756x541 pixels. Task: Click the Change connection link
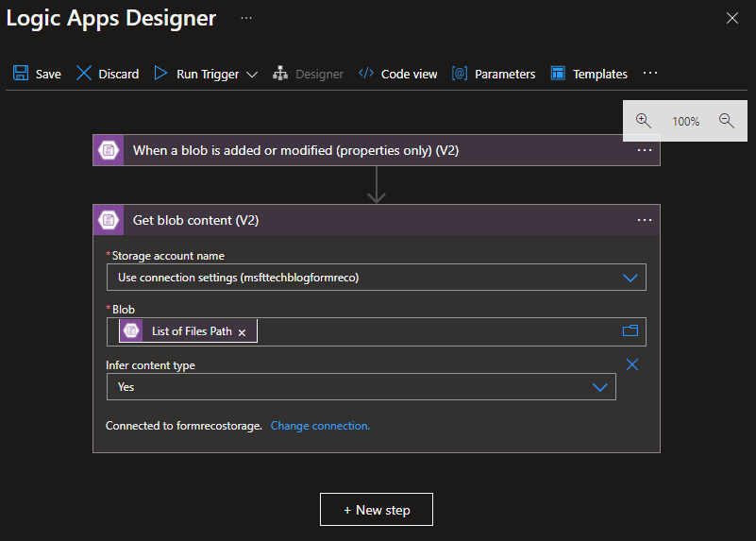[x=320, y=426]
